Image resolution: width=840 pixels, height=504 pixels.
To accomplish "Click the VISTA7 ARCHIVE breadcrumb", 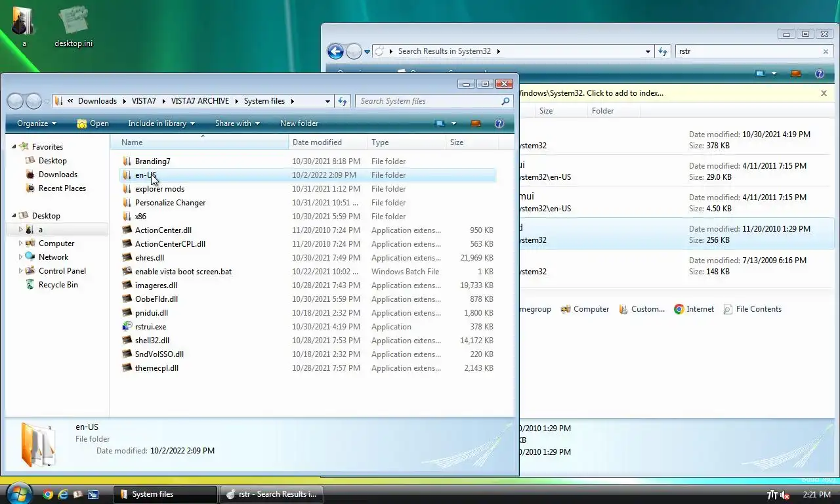I will pyautogui.click(x=200, y=101).
